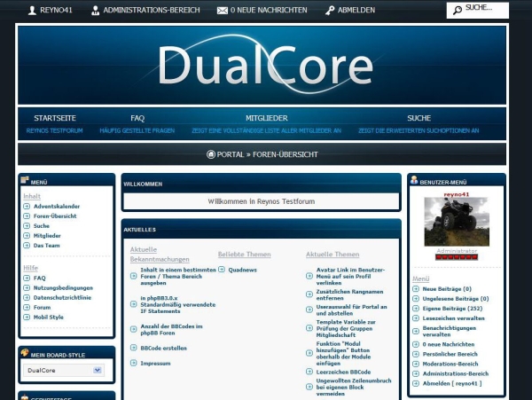Screen dimensions: 532x400
Task: Open messages via the envelope icon
Action: point(223,11)
